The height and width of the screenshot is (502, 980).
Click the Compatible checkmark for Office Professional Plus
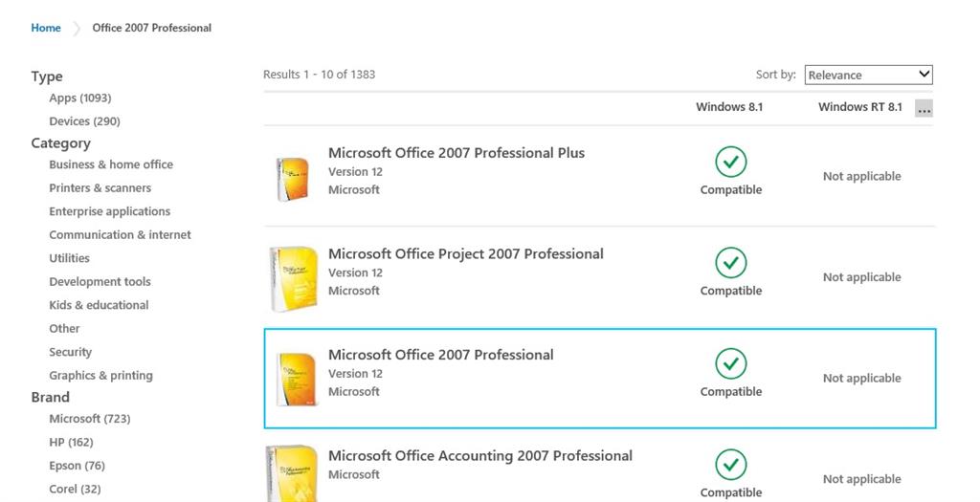tap(730, 162)
